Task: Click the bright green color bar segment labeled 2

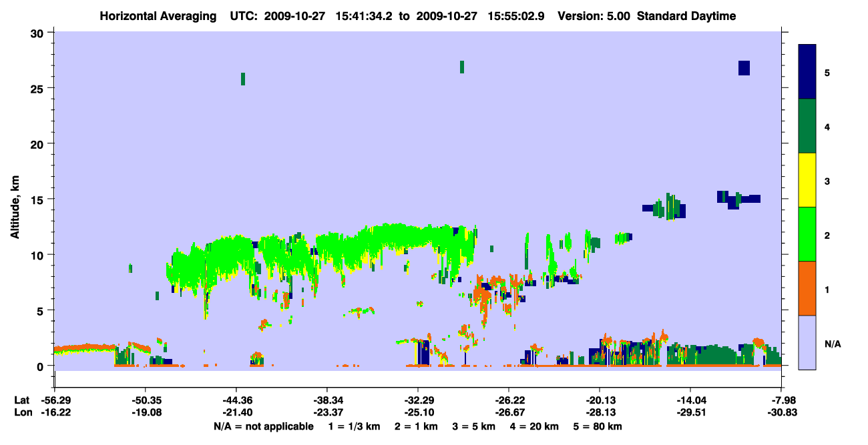Action: point(807,234)
